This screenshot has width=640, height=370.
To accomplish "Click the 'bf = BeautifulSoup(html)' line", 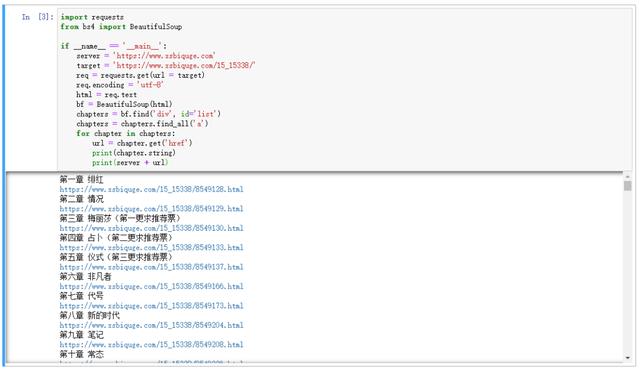I will (x=124, y=104).
